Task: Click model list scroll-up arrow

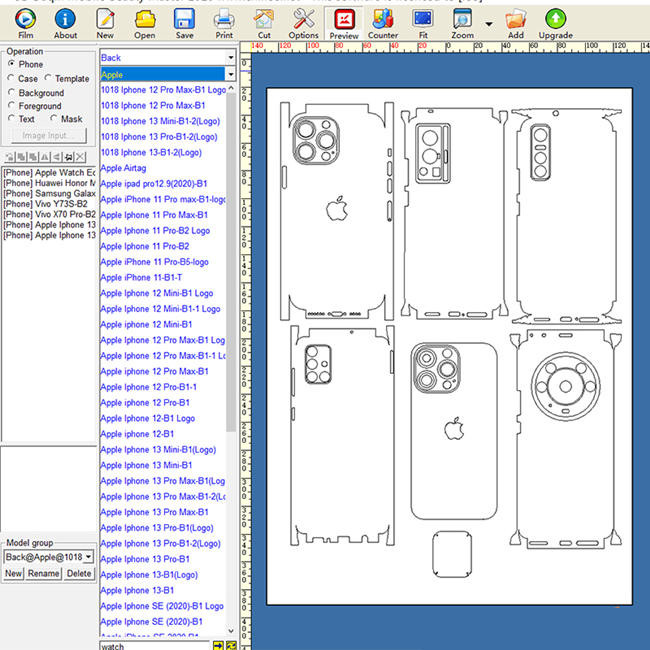Action: [231, 89]
